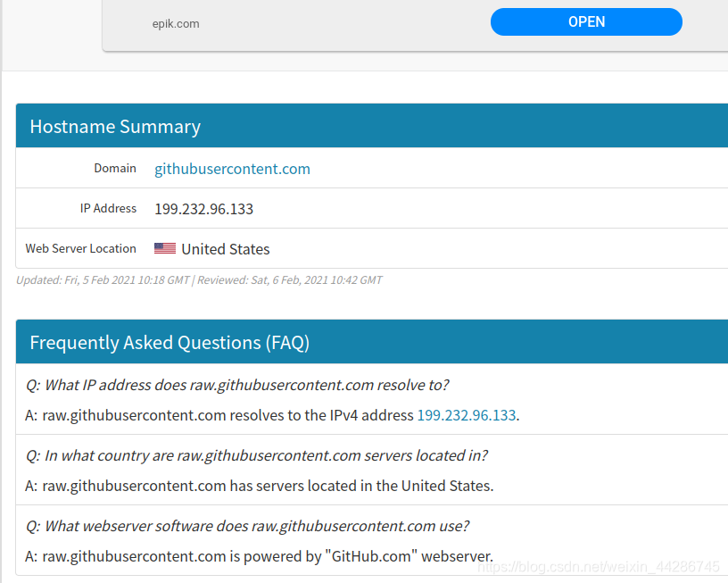Click the United States flag icon
Image resolution: width=728 pixels, height=583 pixels.
(x=165, y=248)
